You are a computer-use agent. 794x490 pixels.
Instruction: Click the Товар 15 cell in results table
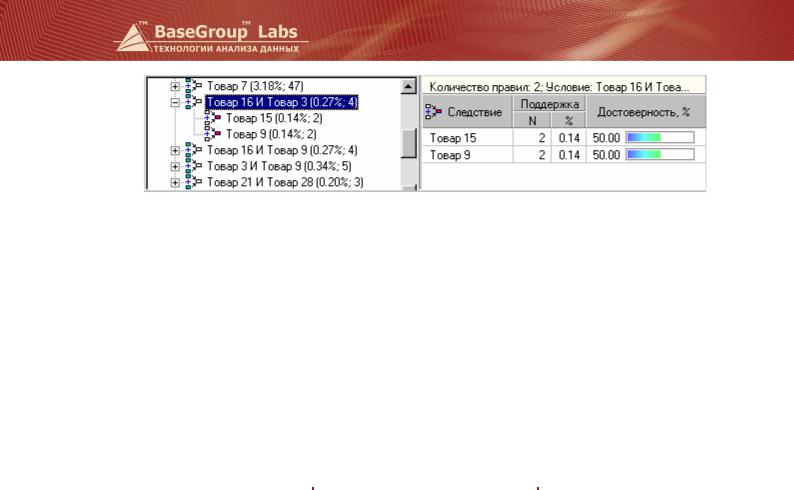point(468,138)
